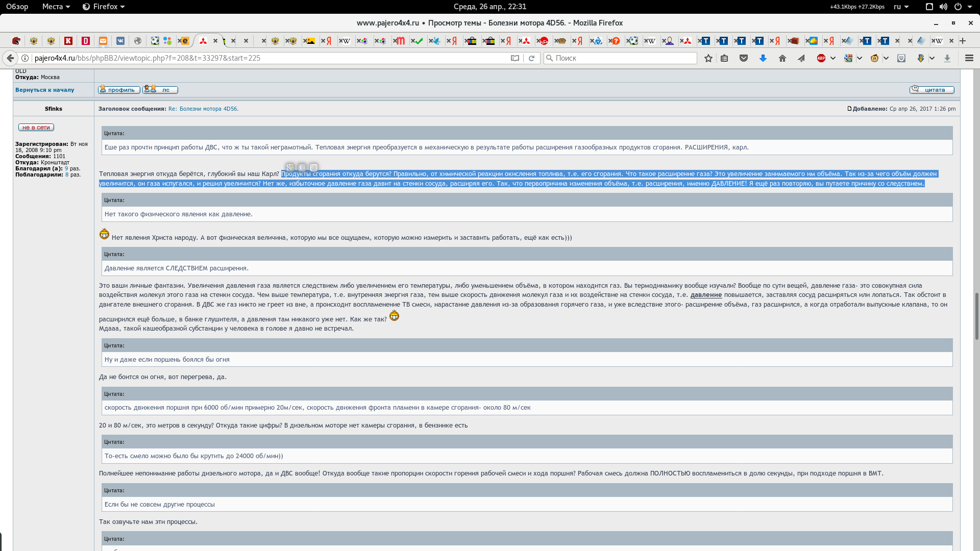The width and height of the screenshot is (980, 551).
Task: Open the профиль button of the poster
Action: (119, 90)
